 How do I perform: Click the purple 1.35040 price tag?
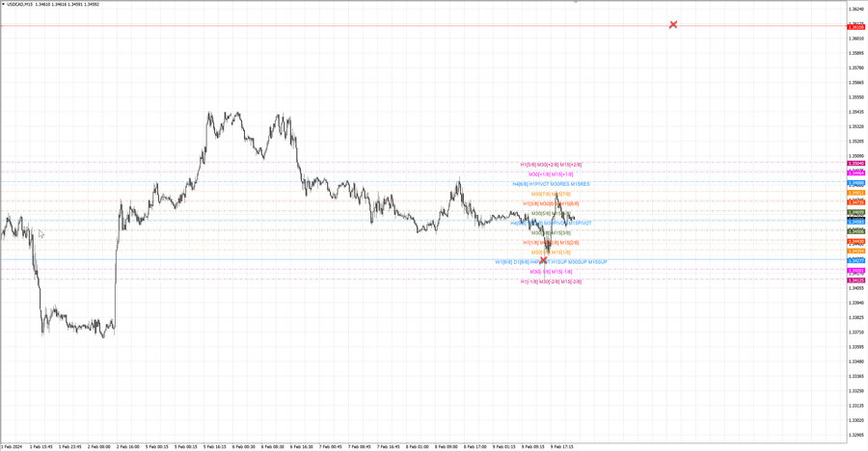click(x=855, y=163)
